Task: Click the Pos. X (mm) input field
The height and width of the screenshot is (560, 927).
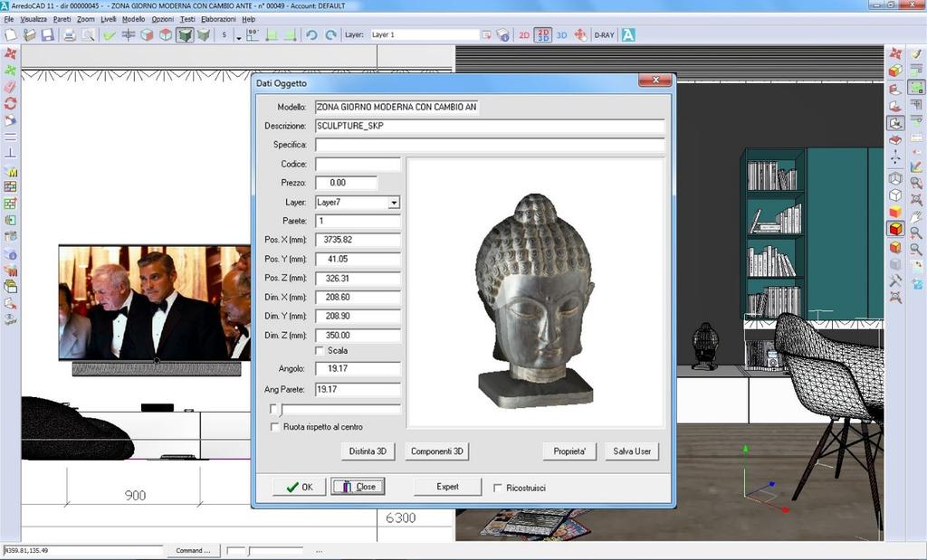Action: pos(358,240)
